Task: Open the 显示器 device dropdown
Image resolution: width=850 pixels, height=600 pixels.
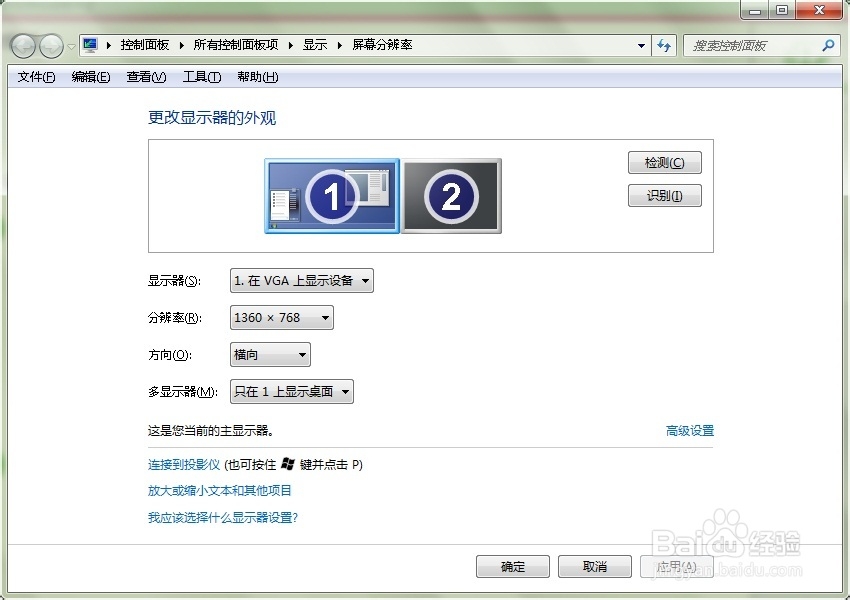Action: point(364,280)
